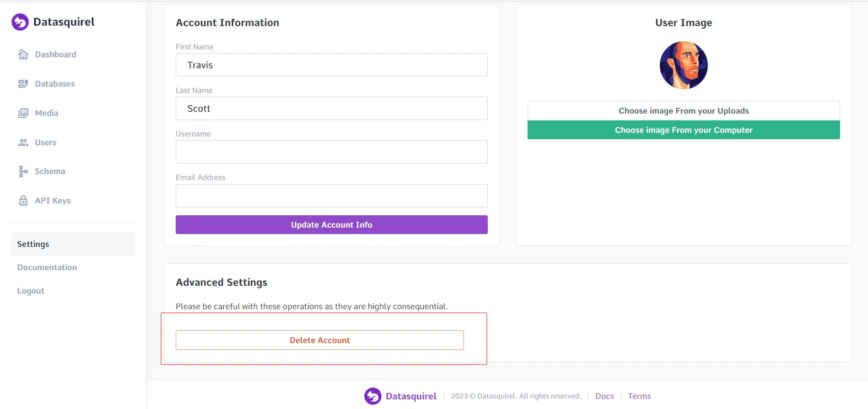The width and height of the screenshot is (868, 409).
Task: Click the User Image heading
Action: point(684,22)
